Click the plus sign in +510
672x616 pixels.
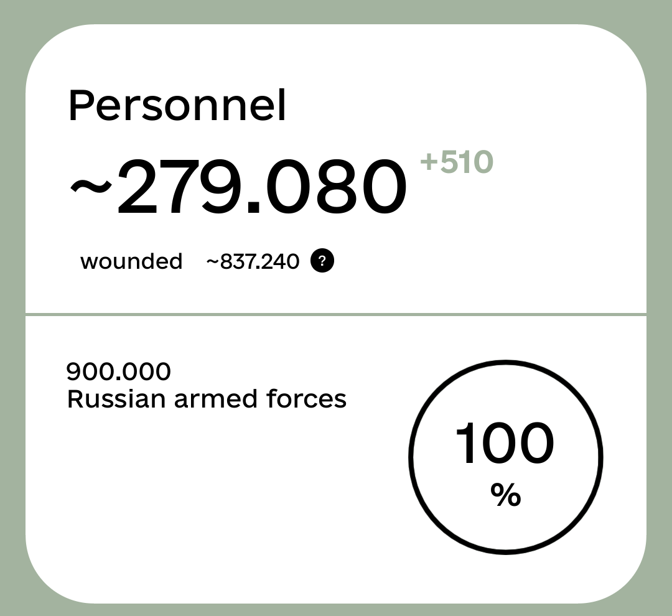[429, 162]
